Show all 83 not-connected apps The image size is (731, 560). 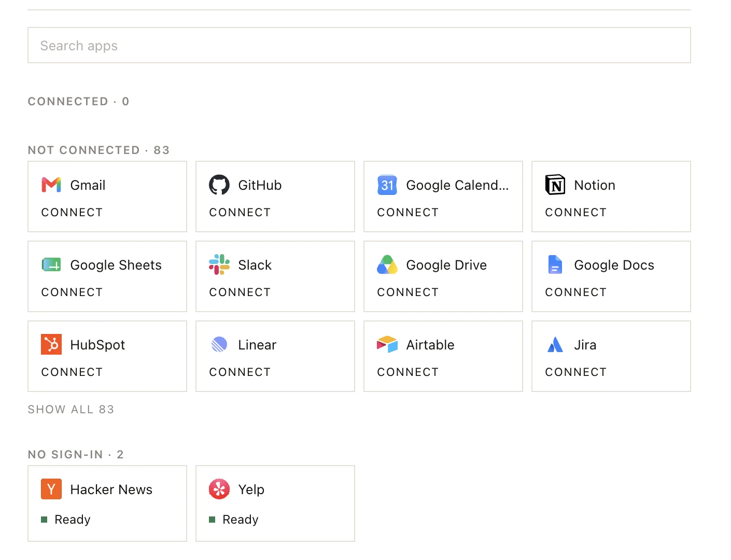[71, 410]
